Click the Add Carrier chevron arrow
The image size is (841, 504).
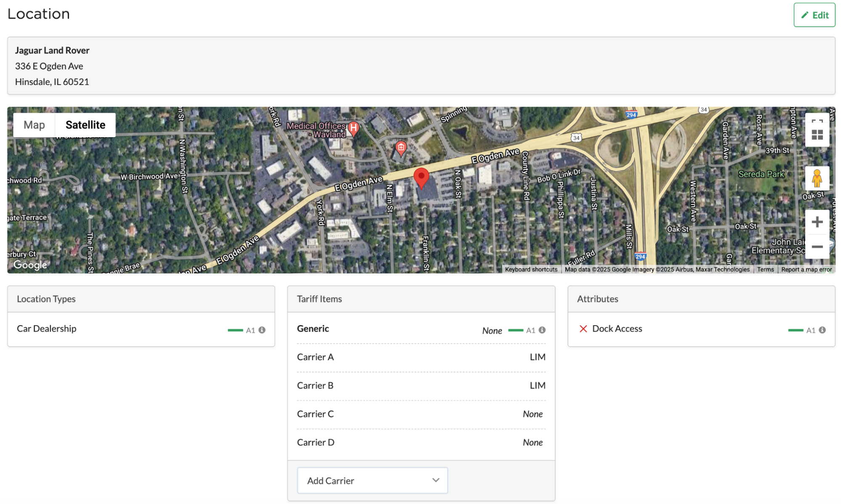click(435, 480)
